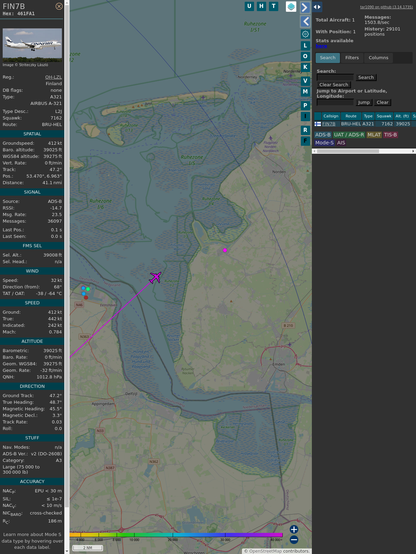Screen dimensions: 416x554
Task: Switch to the Columns tab
Action: [x=378, y=58]
